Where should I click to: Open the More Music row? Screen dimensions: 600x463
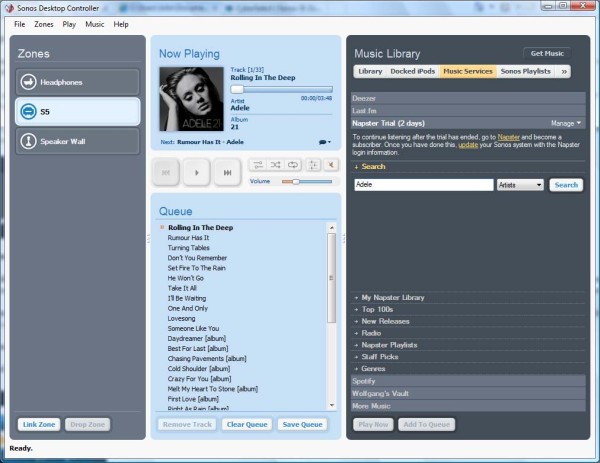click(468, 406)
